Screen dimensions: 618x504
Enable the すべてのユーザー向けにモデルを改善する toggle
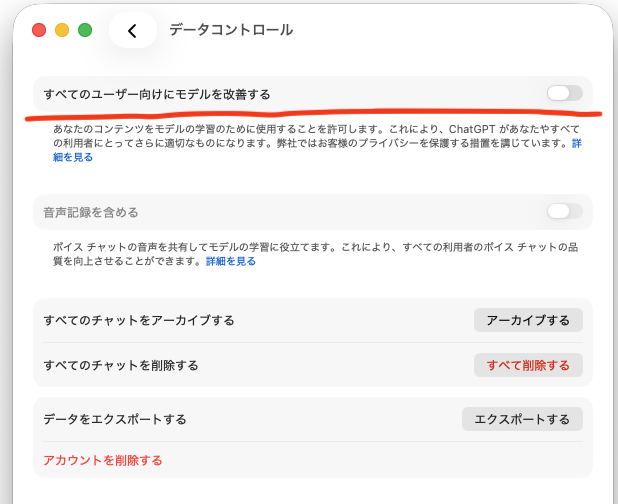564,93
